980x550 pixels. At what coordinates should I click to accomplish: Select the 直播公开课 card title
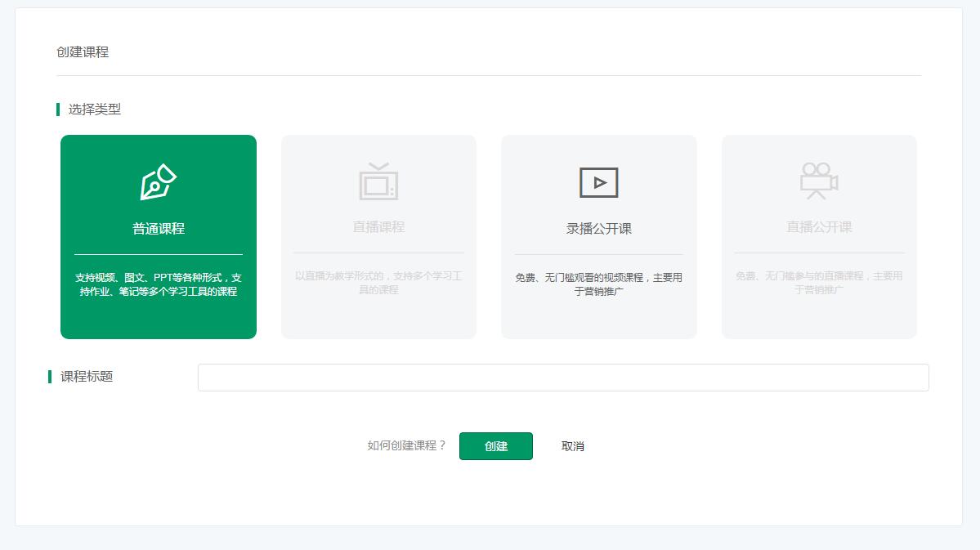[819, 227]
